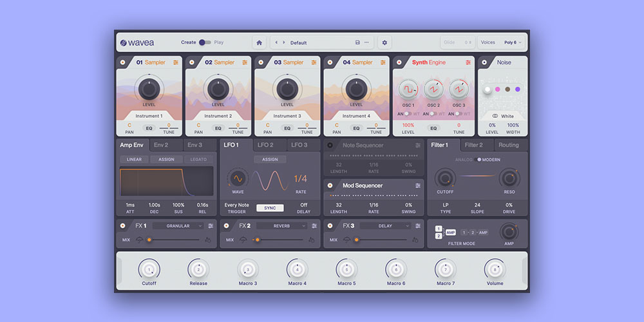Open Instrument 3 selector

point(287,116)
